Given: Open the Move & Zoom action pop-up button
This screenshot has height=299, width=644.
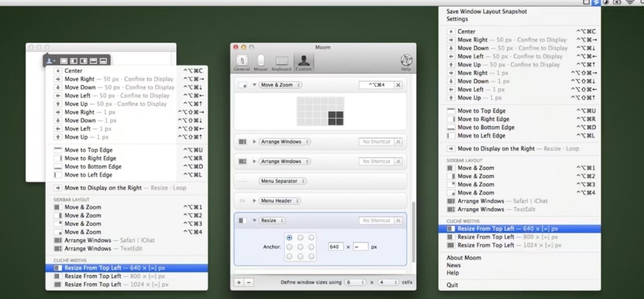Looking at the screenshot, I should [280, 85].
